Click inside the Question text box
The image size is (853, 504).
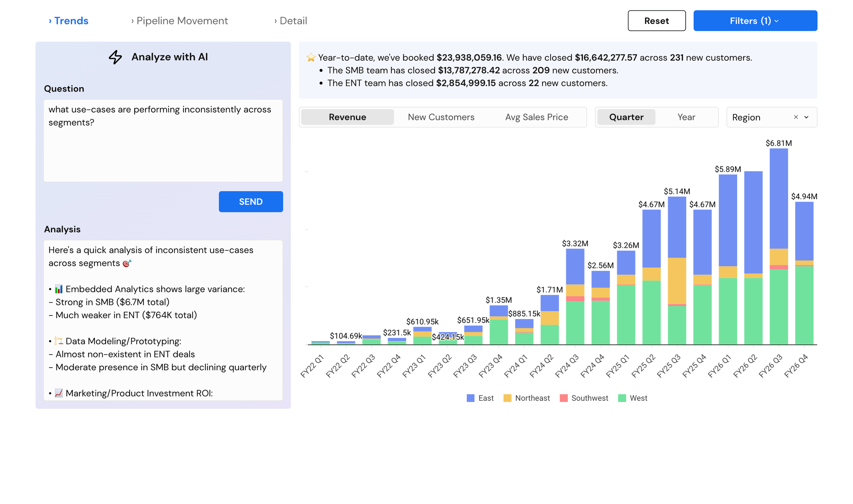[x=163, y=141]
